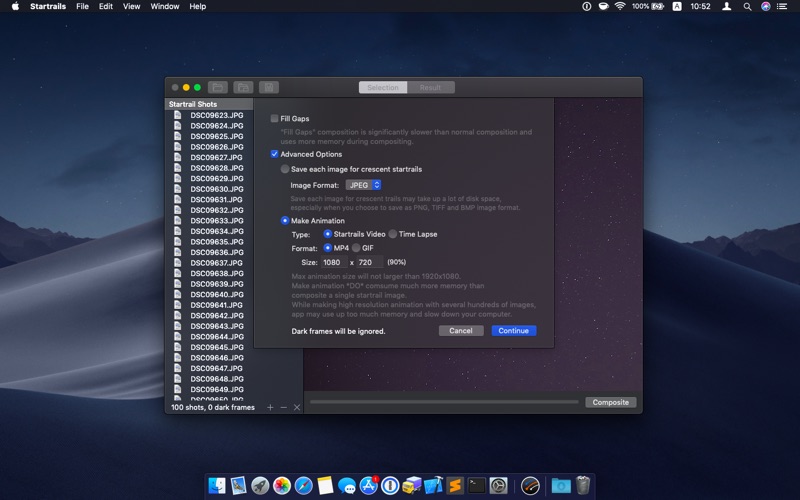Choose Startrails Video animation type
This screenshot has height=500, width=800.
point(328,234)
